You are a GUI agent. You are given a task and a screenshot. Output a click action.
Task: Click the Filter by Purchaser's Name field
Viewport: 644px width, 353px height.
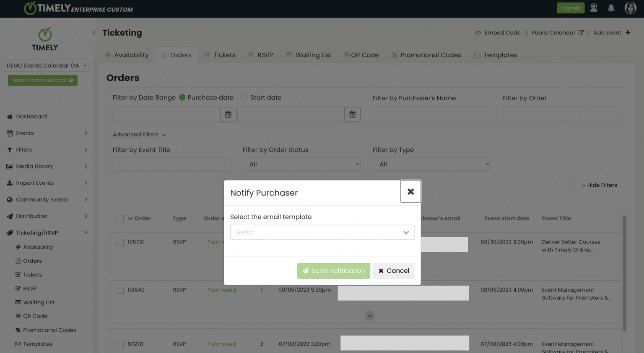431,114
